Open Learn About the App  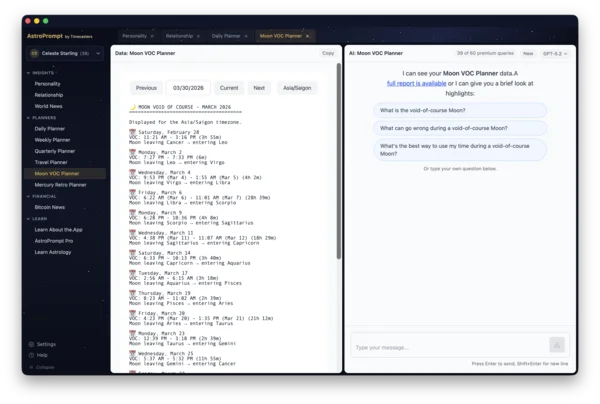[59, 230]
